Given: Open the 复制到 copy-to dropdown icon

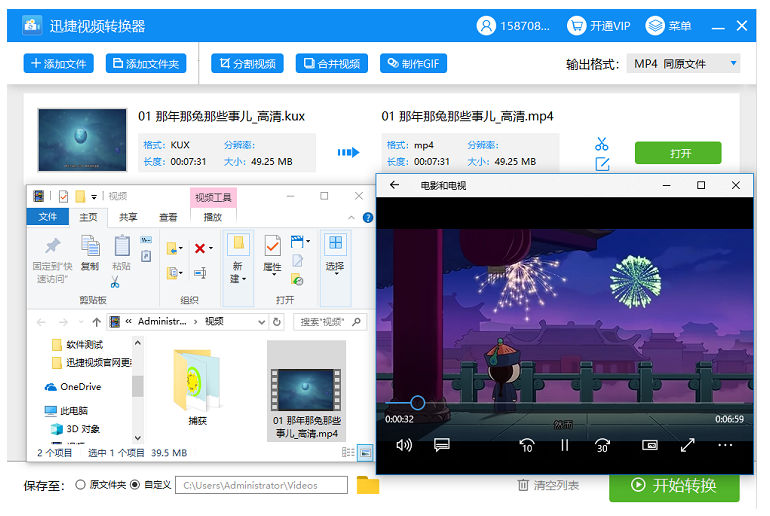Looking at the screenshot, I should pos(174,272).
